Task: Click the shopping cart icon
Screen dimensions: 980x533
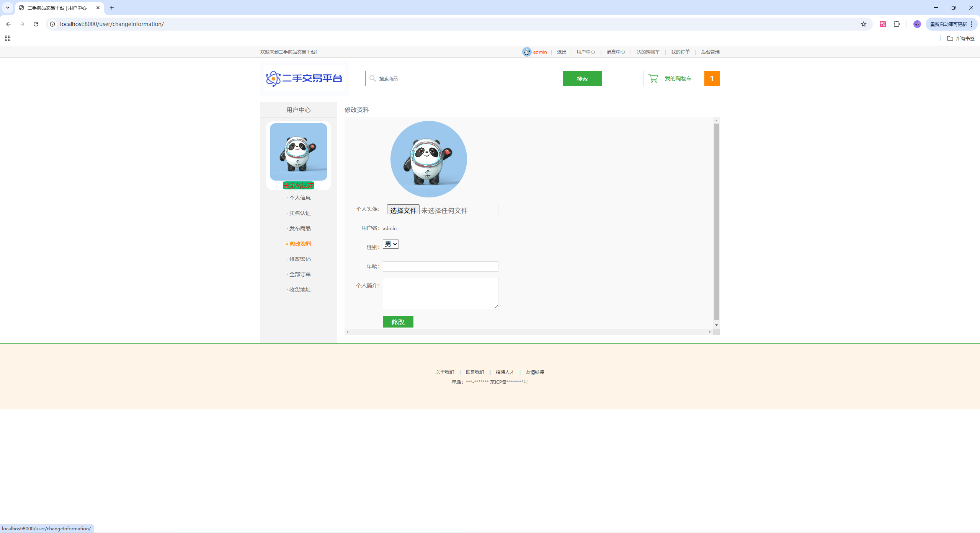Action: point(653,78)
